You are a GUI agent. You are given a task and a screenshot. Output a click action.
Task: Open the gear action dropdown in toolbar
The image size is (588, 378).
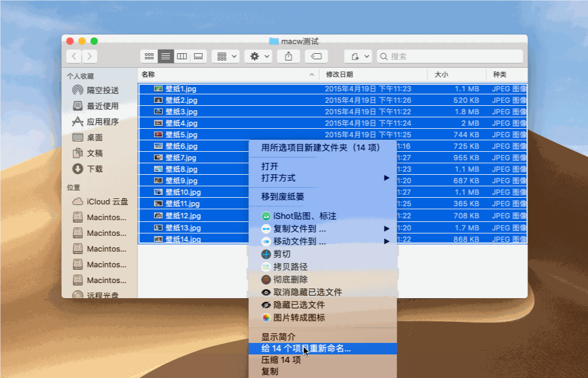[x=257, y=56]
